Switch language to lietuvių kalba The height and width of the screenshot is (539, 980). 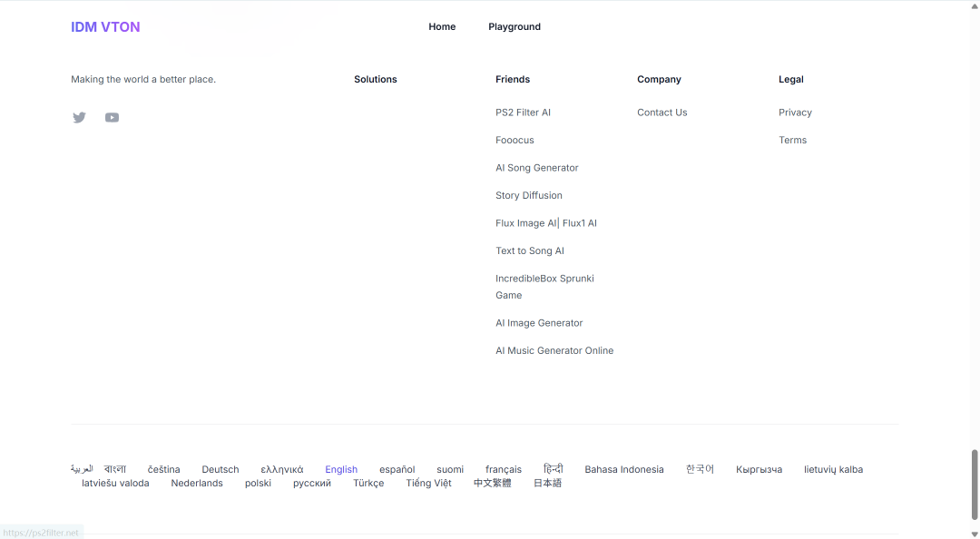833,470
